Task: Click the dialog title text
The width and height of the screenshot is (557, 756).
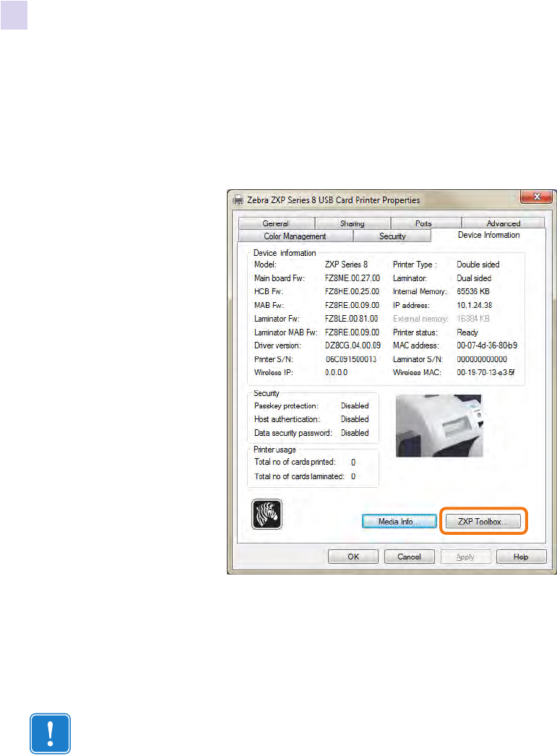Action: 334,199
